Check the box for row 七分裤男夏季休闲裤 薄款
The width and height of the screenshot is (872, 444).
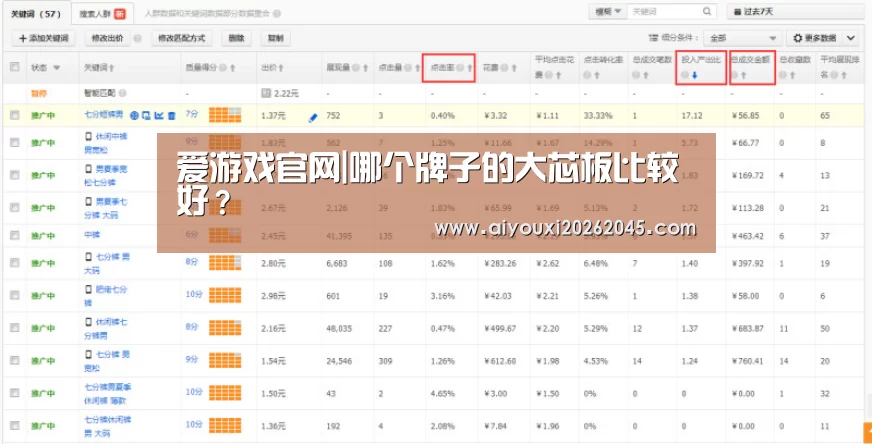point(14,393)
